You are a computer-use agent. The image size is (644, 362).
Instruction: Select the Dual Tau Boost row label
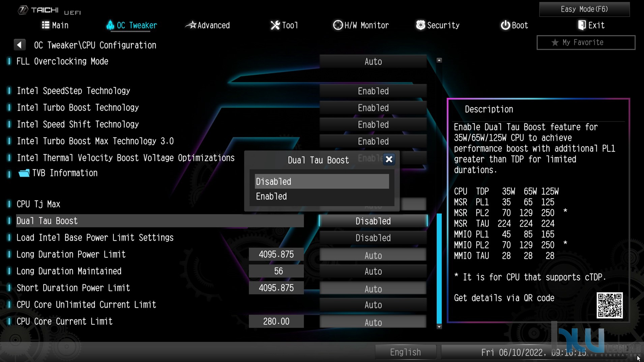pyautogui.click(x=47, y=221)
